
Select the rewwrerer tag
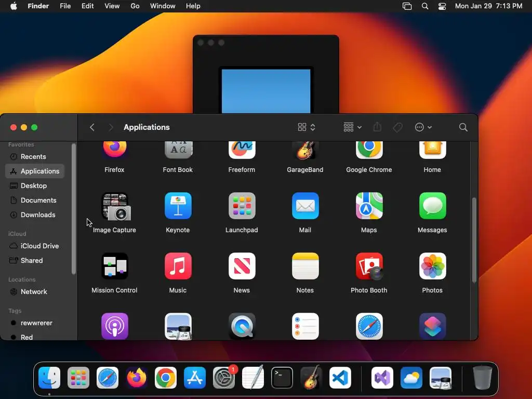[x=35, y=323]
